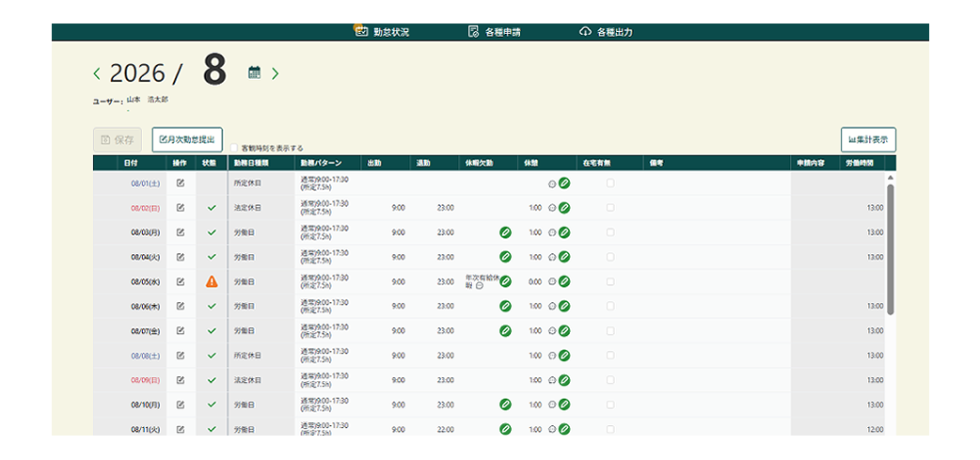Screen dimensions: 980x460
Task: Green 休憩 edit icon for 08/08(土)
Action: pyautogui.click(x=564, y=356)
